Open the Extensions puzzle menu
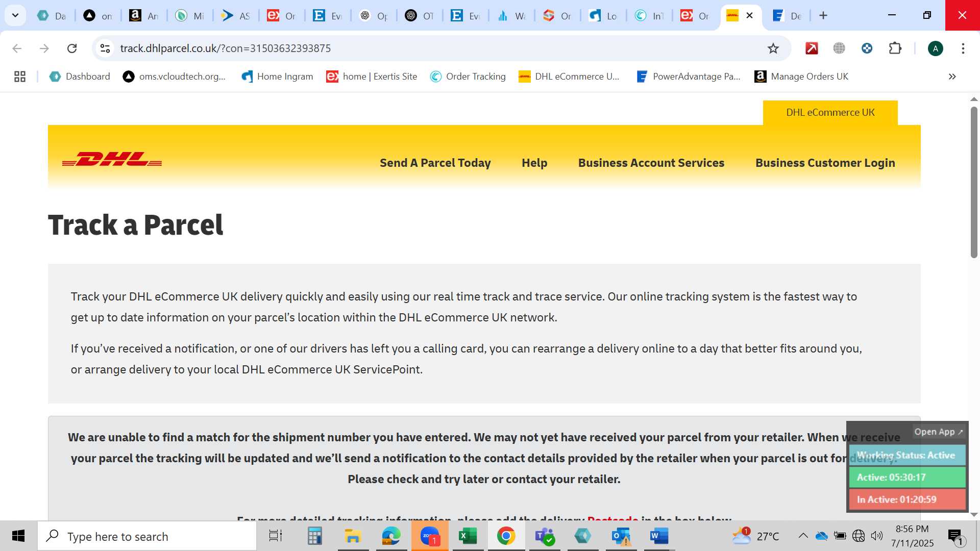Viewport: 980px width, 551px height. coord(895,48)
